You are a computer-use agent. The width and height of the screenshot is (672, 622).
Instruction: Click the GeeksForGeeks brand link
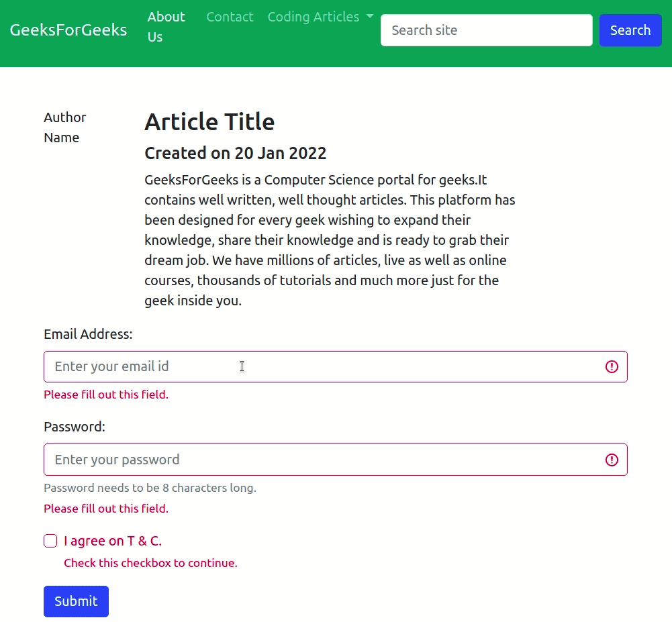click(68, 30)
